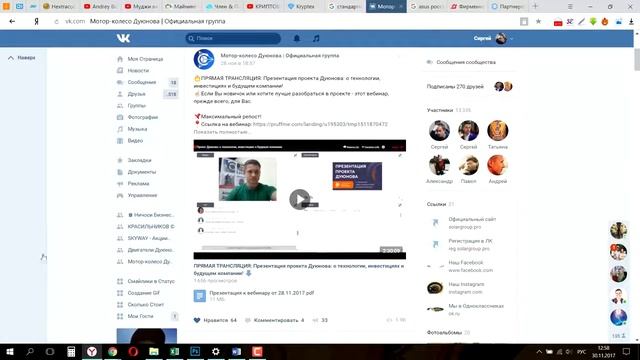Viewport: 640px width, 360px height.
Task: Expand the Сергей profile dropdown
Action: (493, 38)
